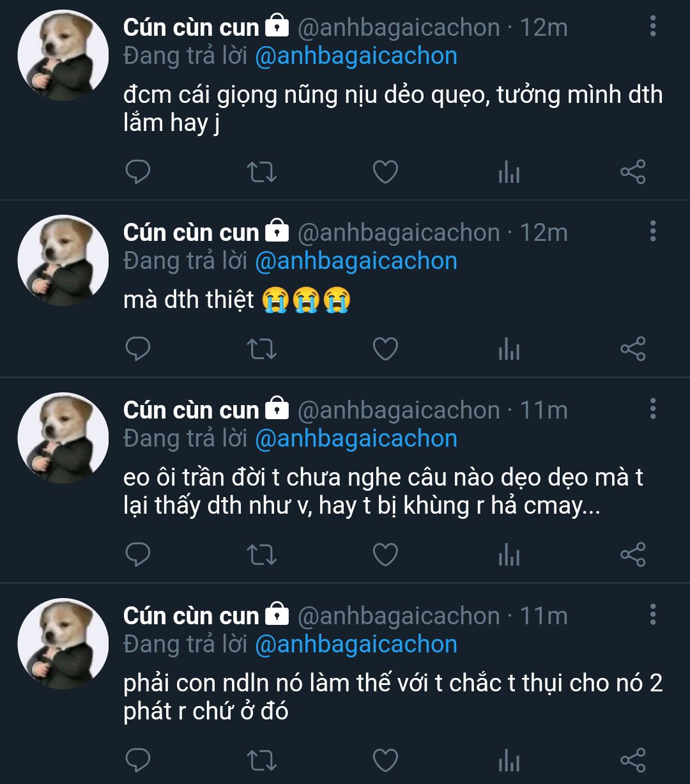Viewport: 690px width, 784px height.
Task: Reply to the "eo ôi trần đời" tweet
Action: 137,555
